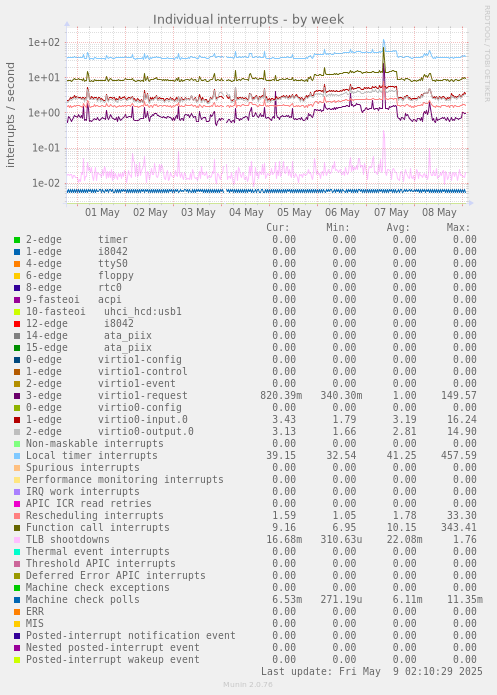497x695 pixels.
Task: Click the Last update timestamp text
Action: click(372, 672)
